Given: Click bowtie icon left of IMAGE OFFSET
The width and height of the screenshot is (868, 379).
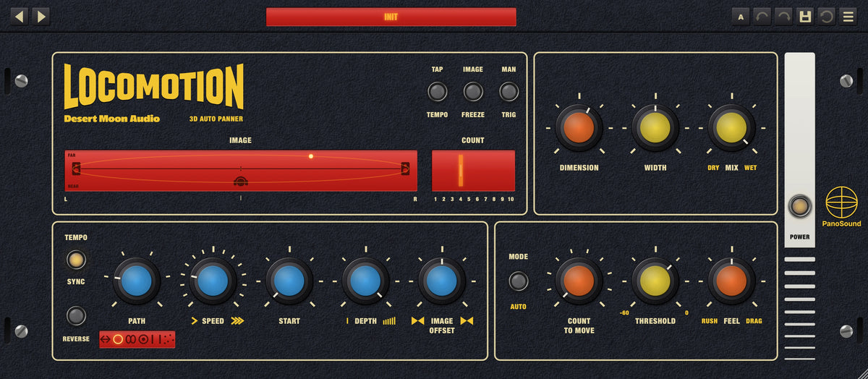Looking at the screenshot, I should (x=418, y=320).
